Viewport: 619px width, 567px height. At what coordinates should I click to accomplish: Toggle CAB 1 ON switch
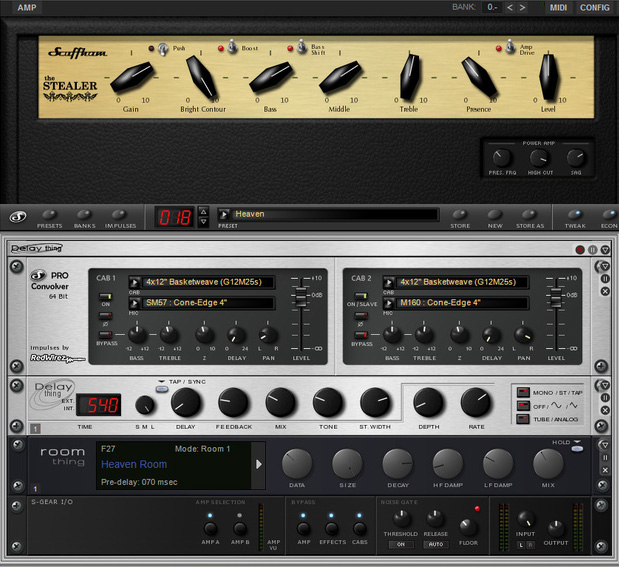pos(105,296)
